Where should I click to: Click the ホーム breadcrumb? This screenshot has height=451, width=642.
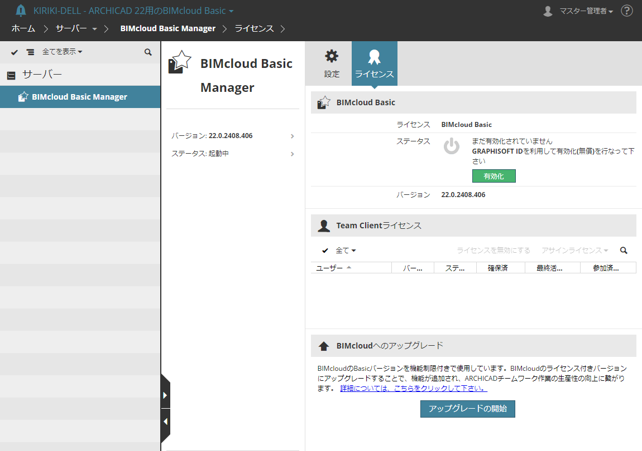tap(23, 29)
